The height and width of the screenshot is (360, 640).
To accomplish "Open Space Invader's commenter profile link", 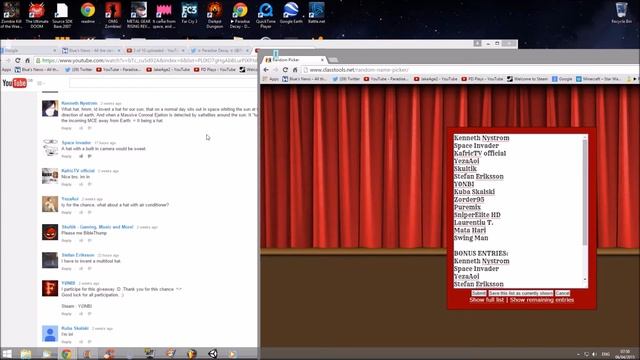I will pyautogui.click(x=76, y=142).
